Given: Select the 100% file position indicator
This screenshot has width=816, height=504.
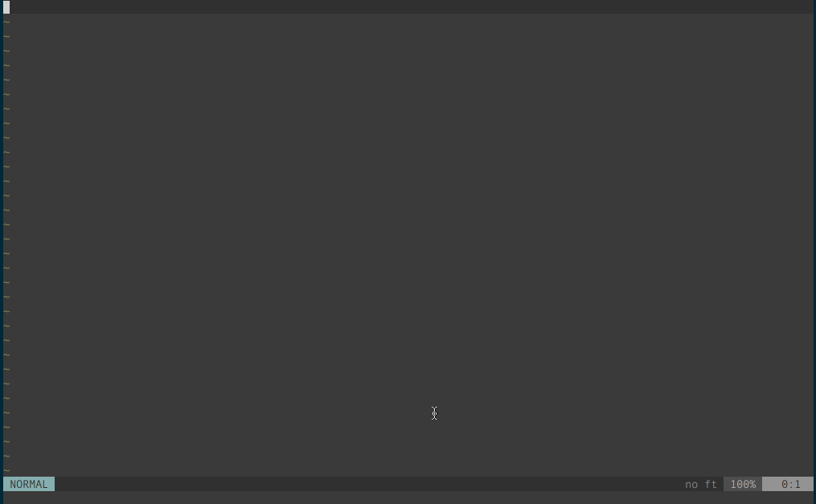Looking at the screenshot, I should [x=743, y=484].
